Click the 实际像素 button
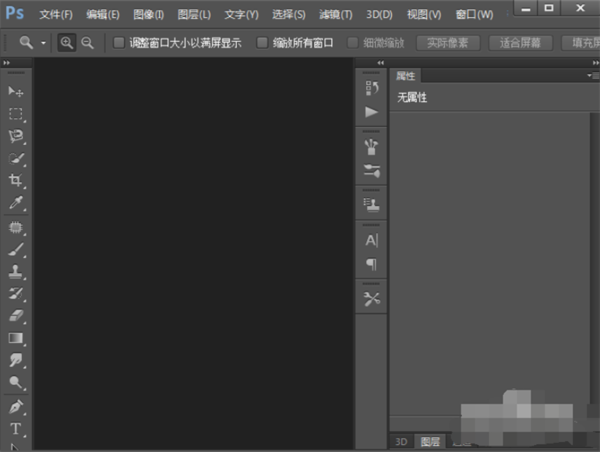This screenshot has height=452, width=600. tap(448, 43)
